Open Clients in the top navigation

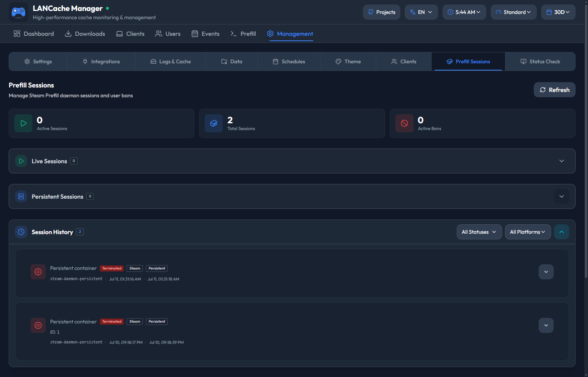(x=130, y=34)
